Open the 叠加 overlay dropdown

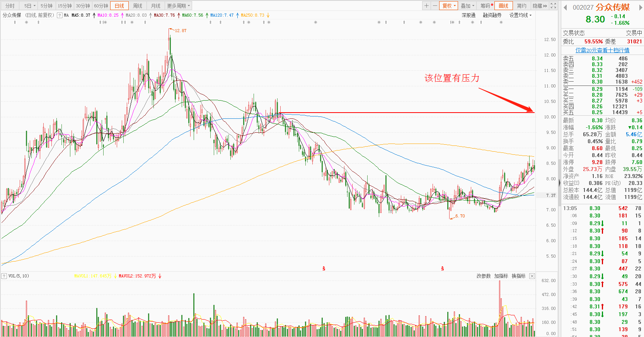(x=467, y=6)
